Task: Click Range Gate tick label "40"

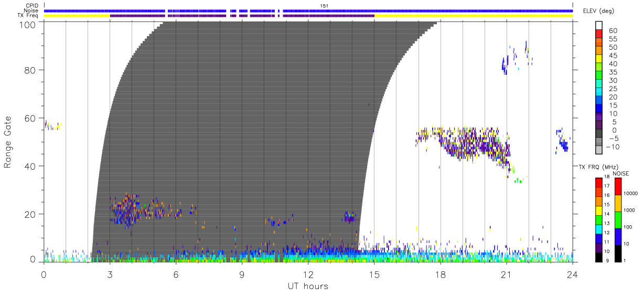Action: [30, 166]
